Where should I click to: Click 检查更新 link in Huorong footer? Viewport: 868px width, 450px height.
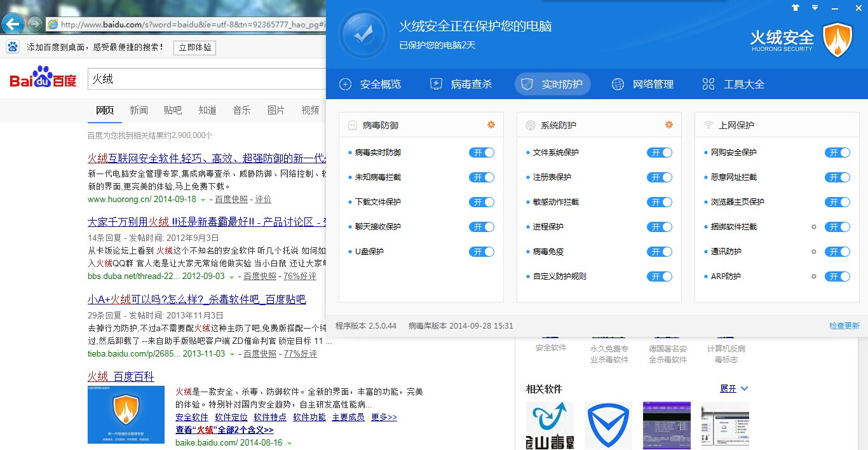click(x=844, y=326)
